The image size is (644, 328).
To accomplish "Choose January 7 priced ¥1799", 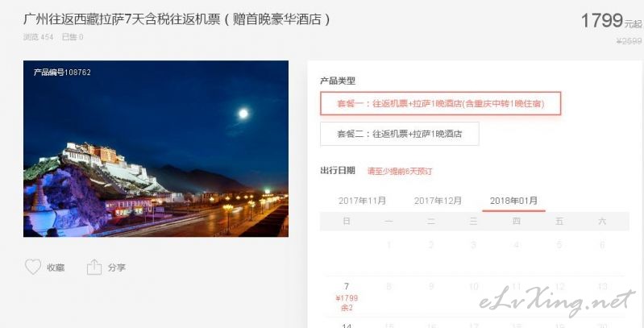I will coord(347,297).
